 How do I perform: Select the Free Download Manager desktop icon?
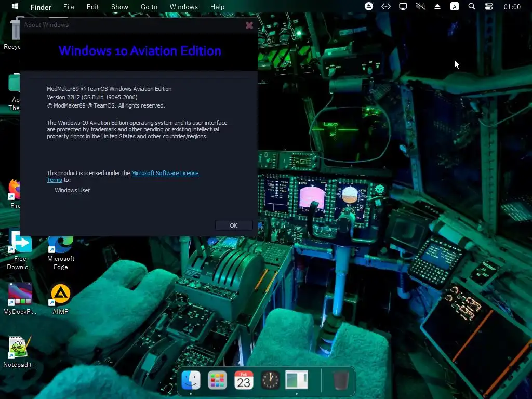tap(20, 251)
